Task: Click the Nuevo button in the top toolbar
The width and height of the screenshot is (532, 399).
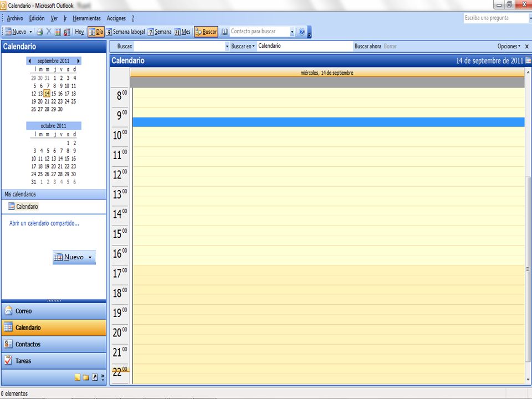Action: 16,32
